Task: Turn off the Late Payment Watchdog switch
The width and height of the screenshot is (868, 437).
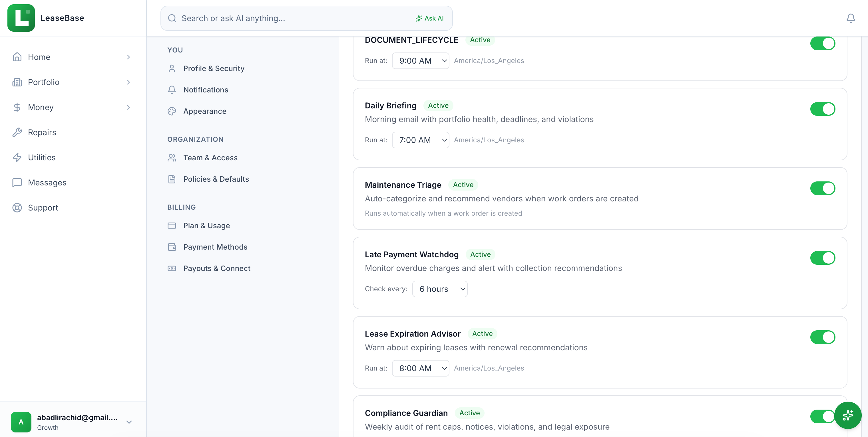Action: pyautogui.click(x=823, y=258)
